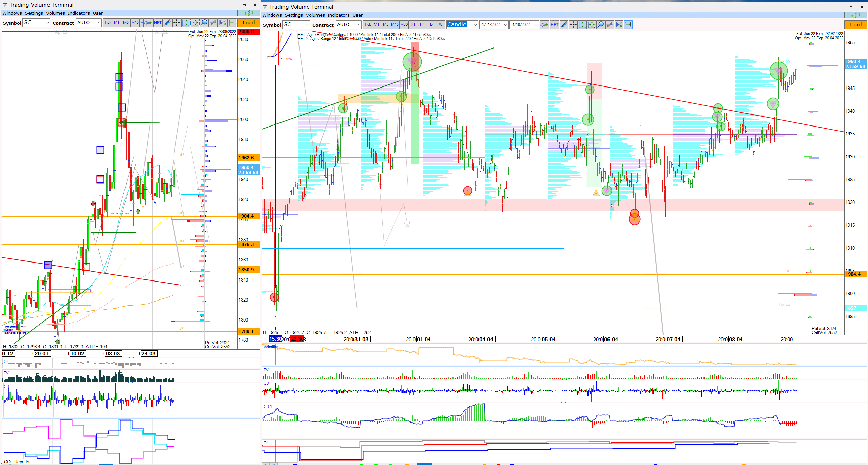The width and height of the screenshot is (868, 465).
Task: Click the mini chart thumbnail showing 13.72 %
Action: (x=279, y=48)
